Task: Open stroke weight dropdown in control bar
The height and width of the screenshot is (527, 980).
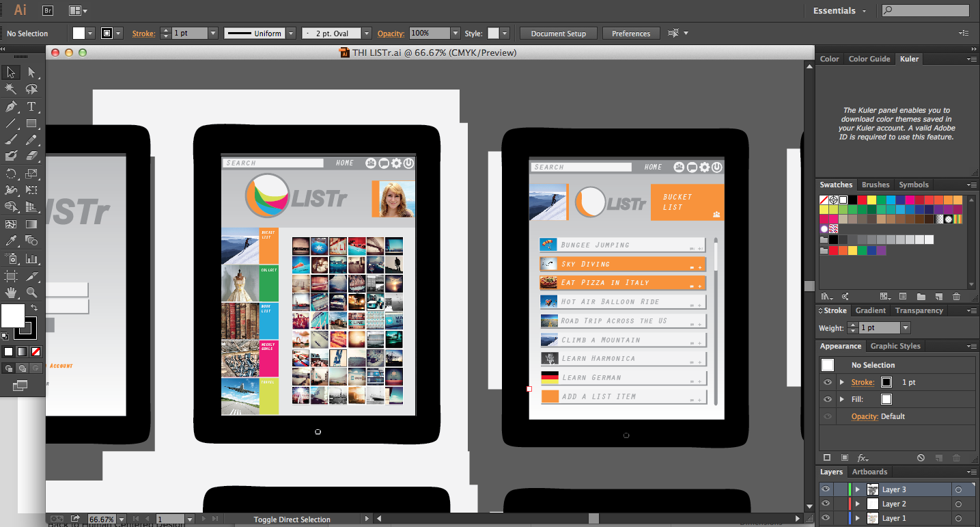Action: (213, 33)
